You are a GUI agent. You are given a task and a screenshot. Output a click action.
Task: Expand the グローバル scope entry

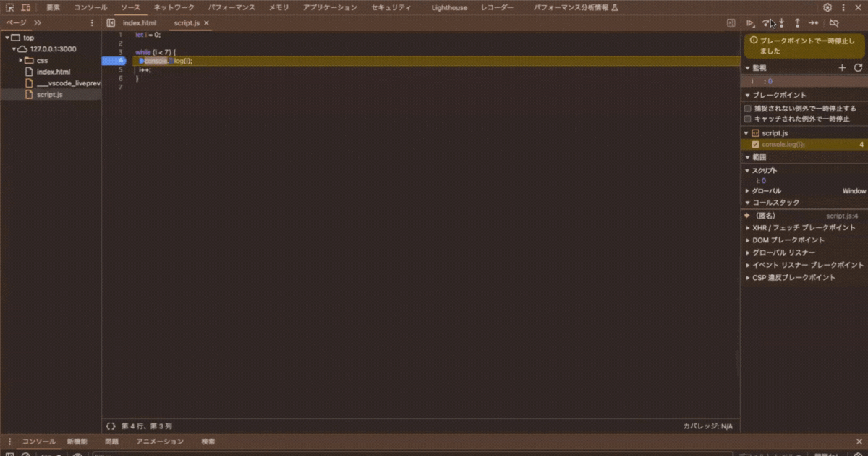tap(748, 191)
